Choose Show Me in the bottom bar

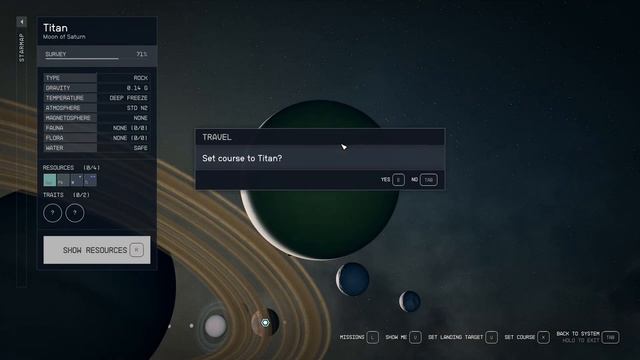(403, 337)
